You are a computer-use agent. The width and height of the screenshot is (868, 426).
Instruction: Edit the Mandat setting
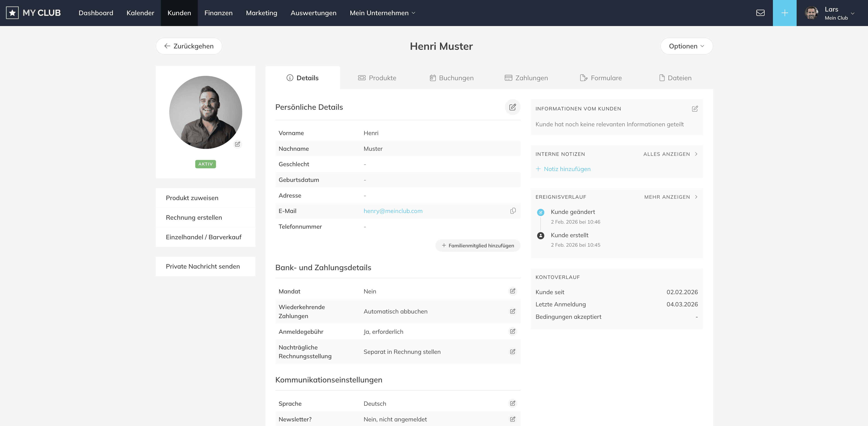click(x=513, y=291)
